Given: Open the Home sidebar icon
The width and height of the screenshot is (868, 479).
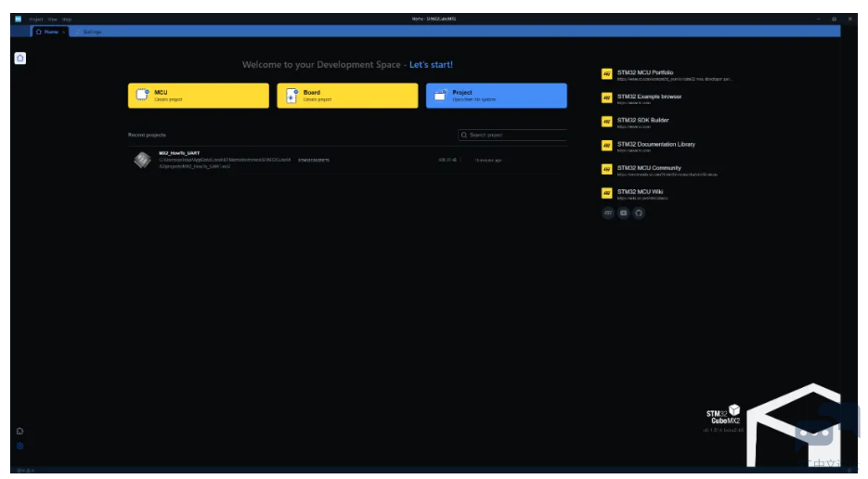Looking at the screenshot, I should point(19,58).
